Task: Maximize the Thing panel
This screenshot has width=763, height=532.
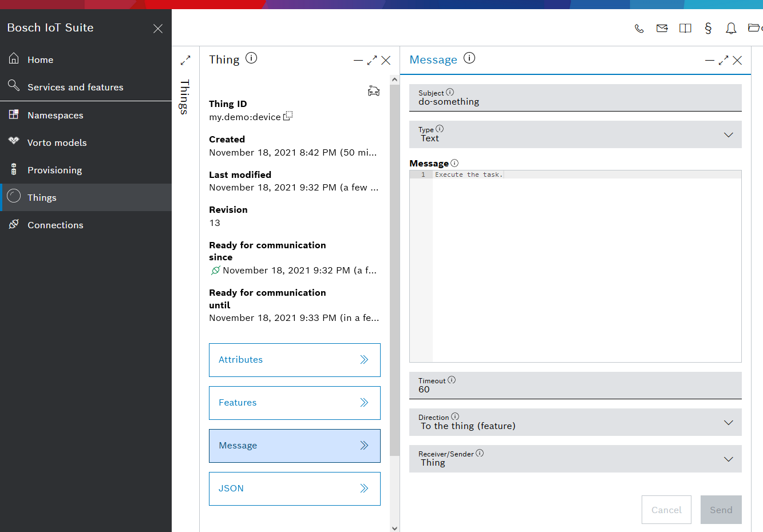Action: 372,60
